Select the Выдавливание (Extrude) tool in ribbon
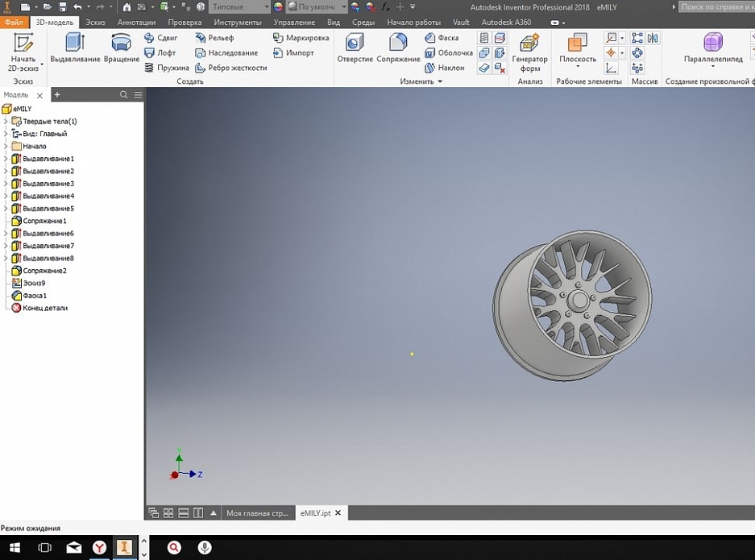Image resolution: width=755 pixels, height=560 pixels. tap(75, 48)
